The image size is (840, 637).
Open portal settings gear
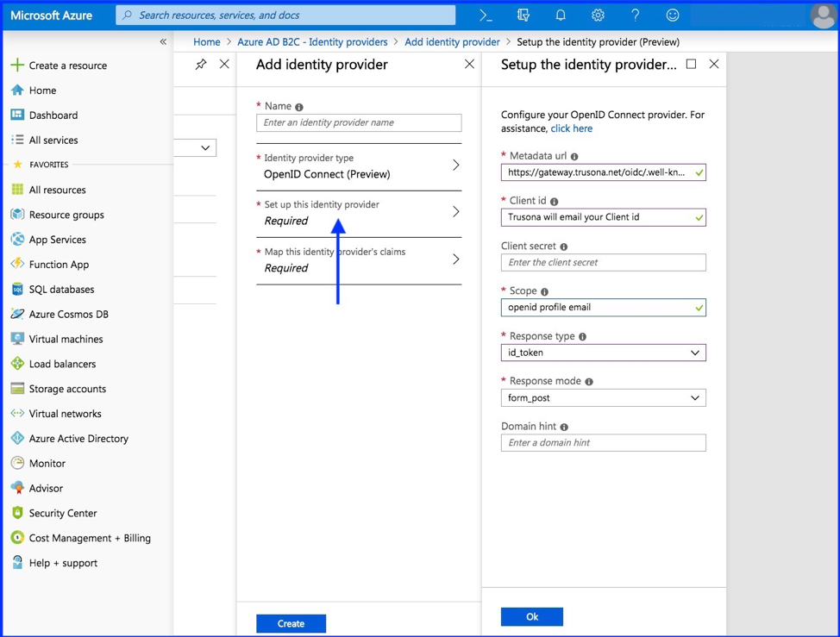[x=598, y=16]
